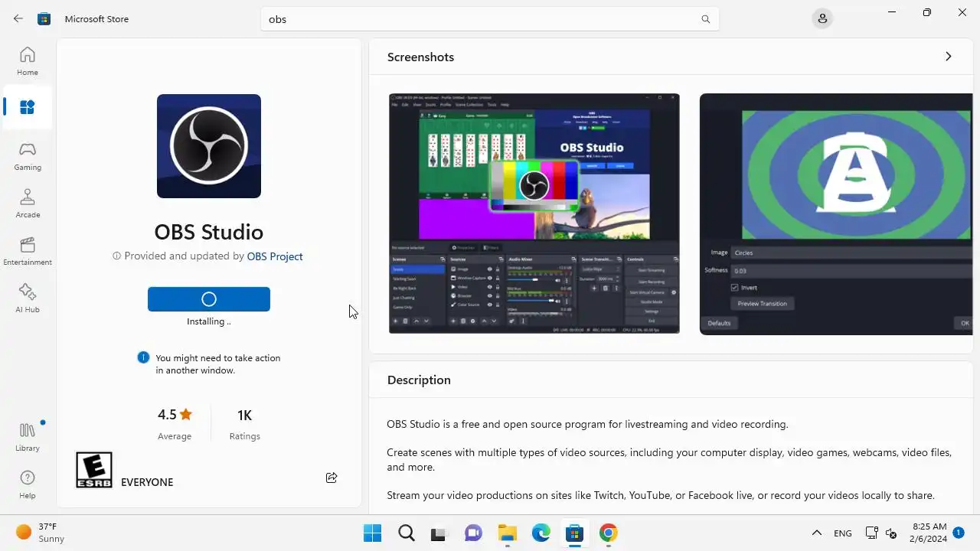Click the OBS Studio title text

coord(209,232)
